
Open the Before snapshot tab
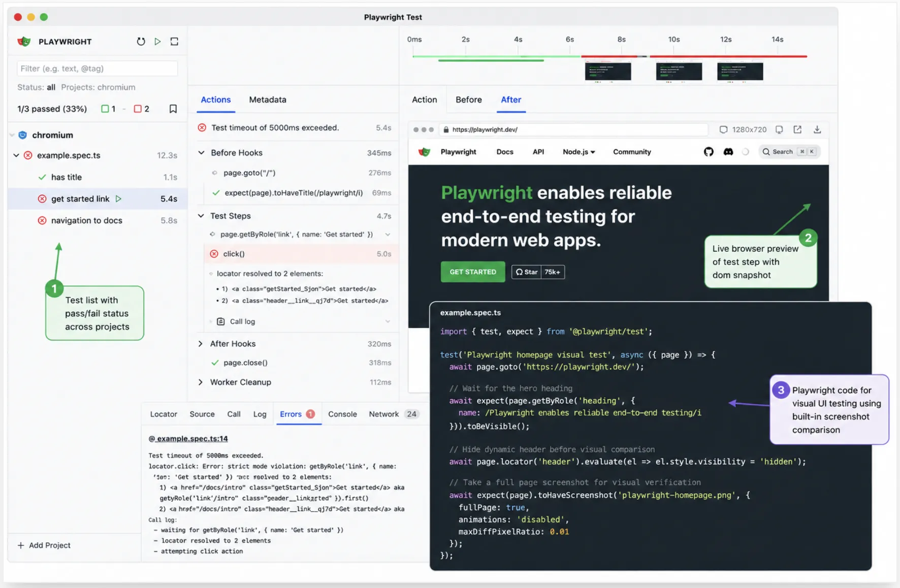469,100
